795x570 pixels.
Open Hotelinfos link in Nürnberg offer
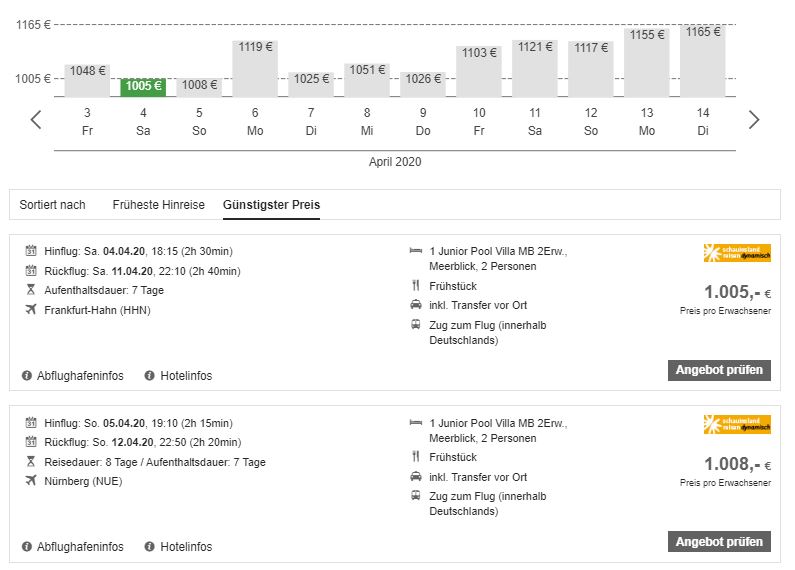[x=186, y=547]
